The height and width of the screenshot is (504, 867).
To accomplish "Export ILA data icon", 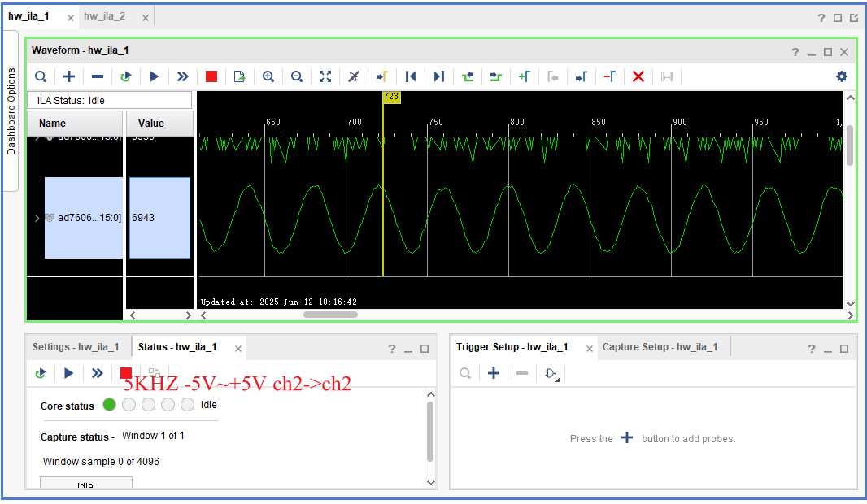I will click(239, 76).
